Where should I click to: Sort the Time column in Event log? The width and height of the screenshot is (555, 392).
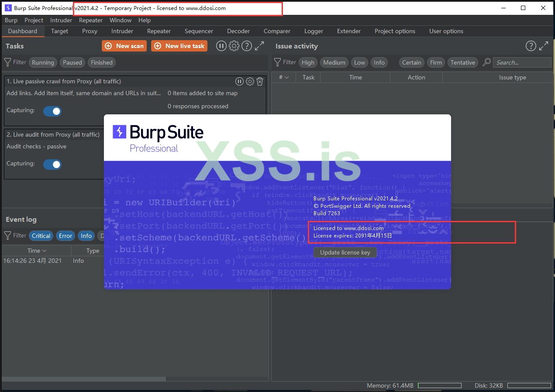(x=37, y=251)
